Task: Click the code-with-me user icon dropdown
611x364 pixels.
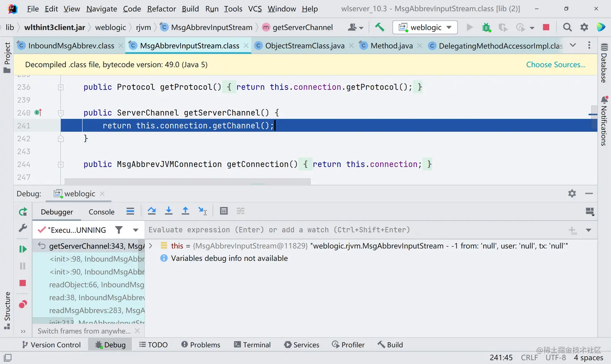Action: click(356, 27)
